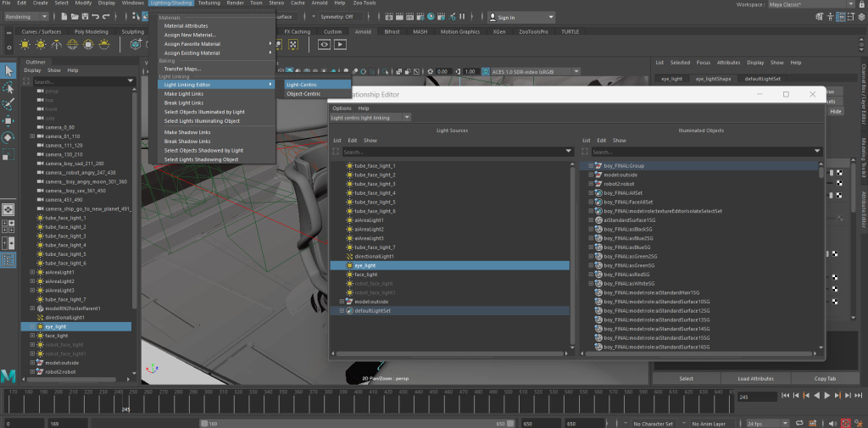
Task: Play the animation forwards
Action: pyautogui.click(x=827, y=395)
